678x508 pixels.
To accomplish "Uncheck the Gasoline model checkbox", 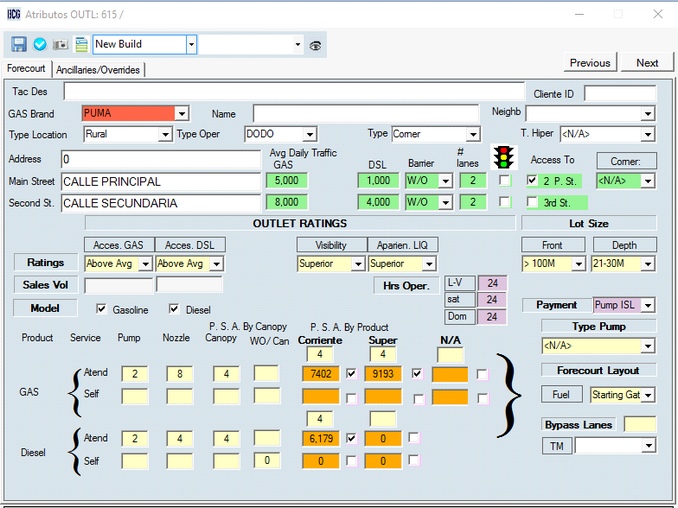I will 101,309.
